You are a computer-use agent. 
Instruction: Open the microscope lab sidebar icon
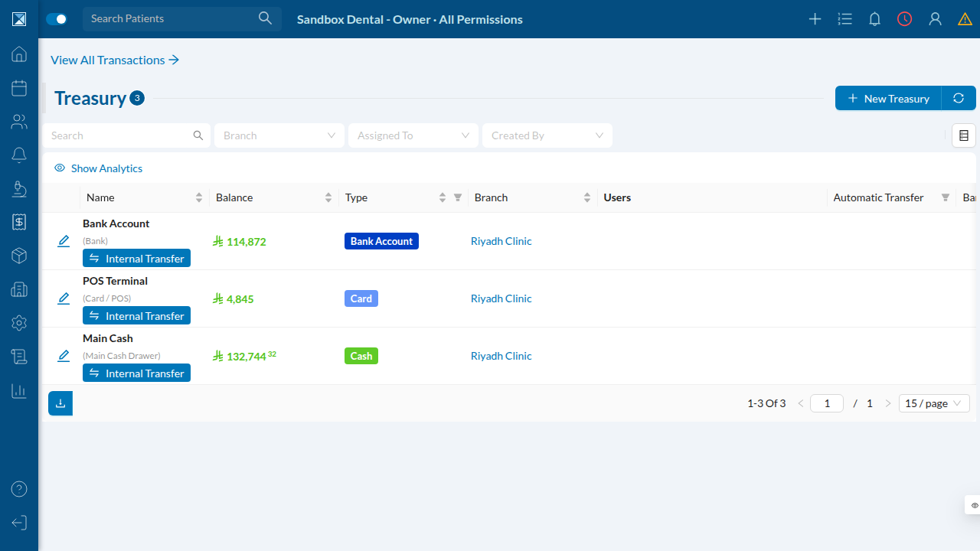tap(19, 188)
